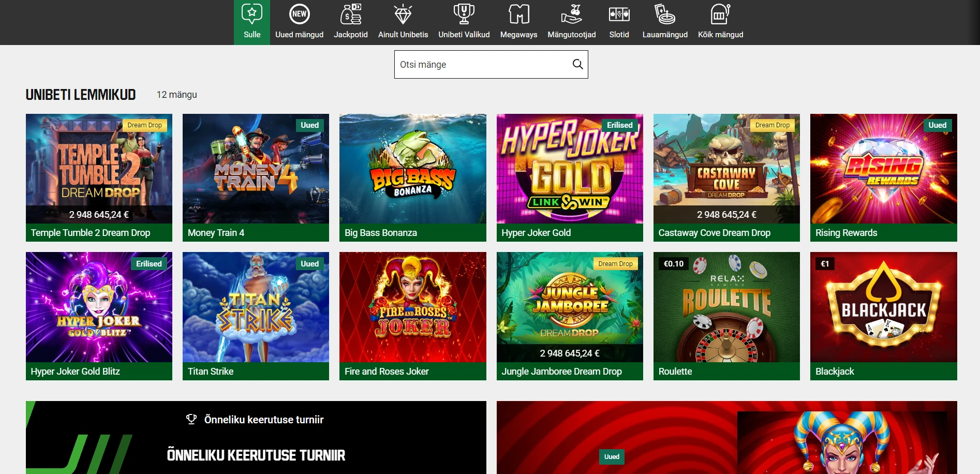Open the red joker promotional banner
The image size is (980, 474).
[x=726, y=438]
